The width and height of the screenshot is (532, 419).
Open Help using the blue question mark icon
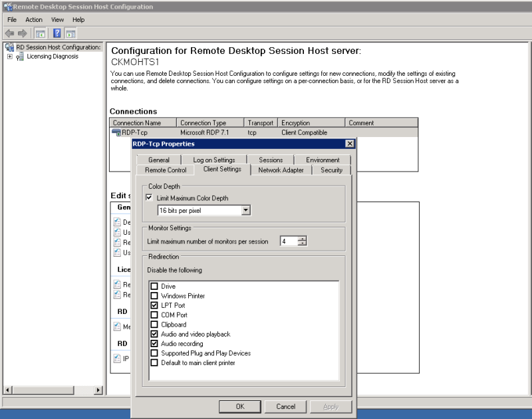click(57, 33)
